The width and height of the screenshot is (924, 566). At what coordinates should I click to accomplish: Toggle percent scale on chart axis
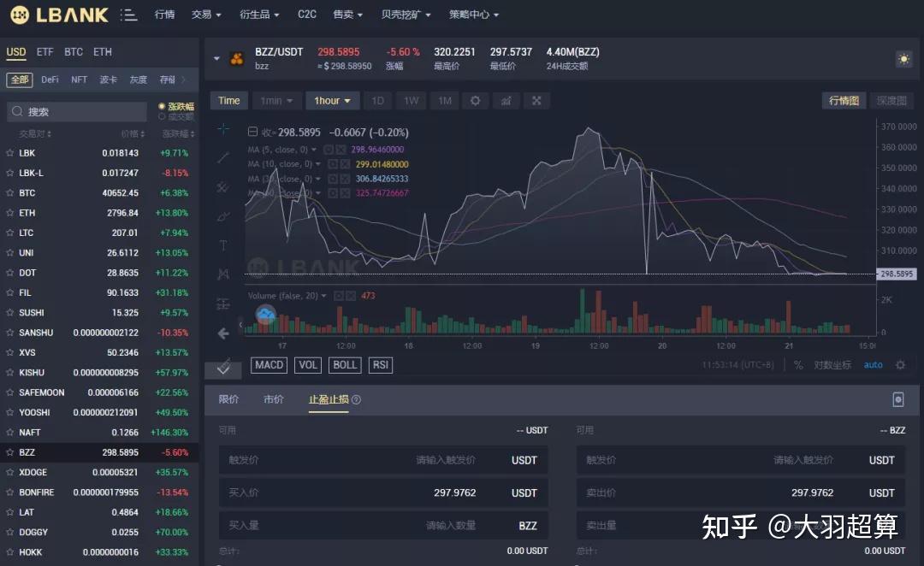(798, 365)
